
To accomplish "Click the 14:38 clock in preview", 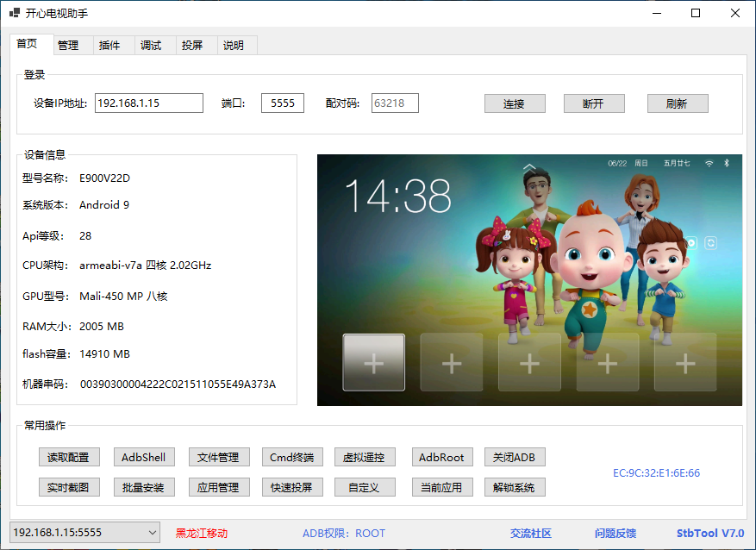I will coord(397,196).
